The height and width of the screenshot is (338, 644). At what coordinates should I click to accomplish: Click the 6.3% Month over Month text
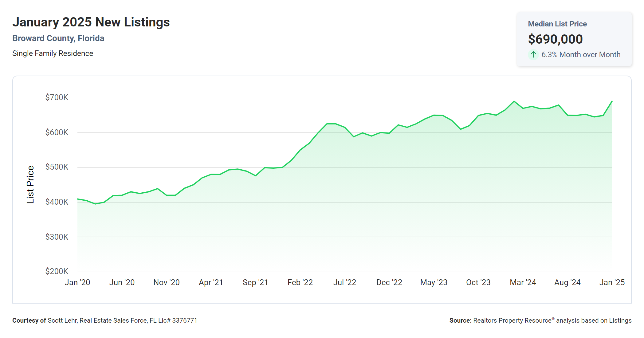click(x=581, y=55)
